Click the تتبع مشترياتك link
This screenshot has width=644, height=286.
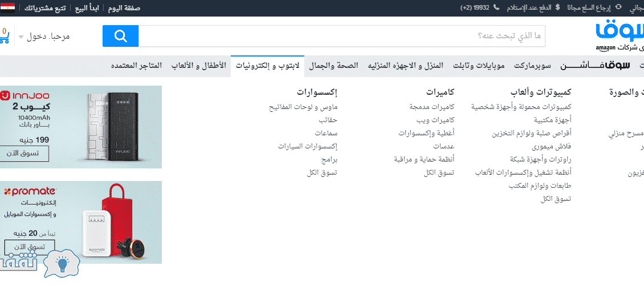tap(45, 8)
